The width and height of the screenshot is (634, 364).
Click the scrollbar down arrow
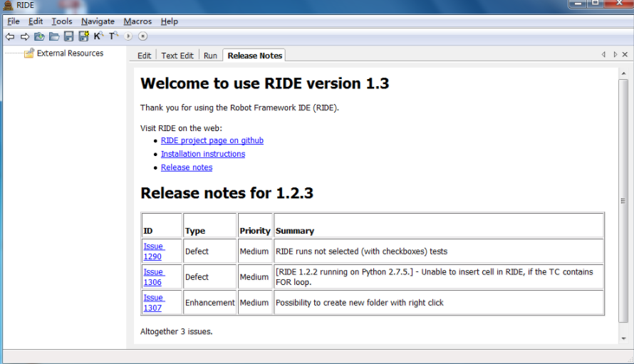623,338
